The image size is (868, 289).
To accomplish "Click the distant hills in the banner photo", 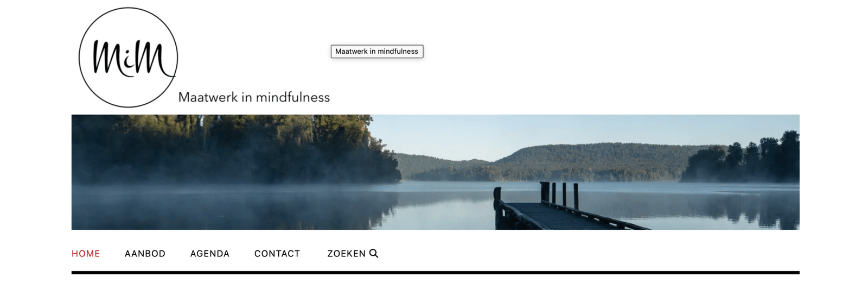I will pos(542,162).
